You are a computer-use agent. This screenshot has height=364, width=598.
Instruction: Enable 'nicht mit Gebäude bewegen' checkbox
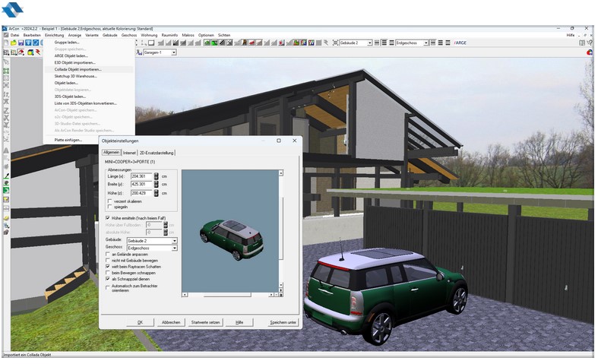(x=108, y=260)
